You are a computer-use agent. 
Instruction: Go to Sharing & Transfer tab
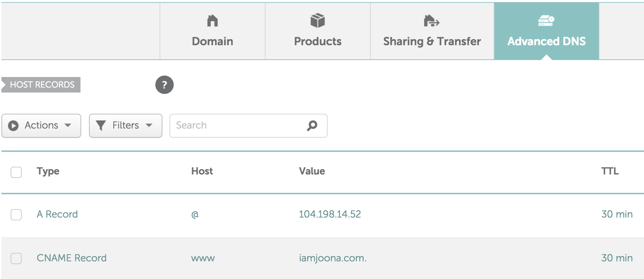pos(432,31)
